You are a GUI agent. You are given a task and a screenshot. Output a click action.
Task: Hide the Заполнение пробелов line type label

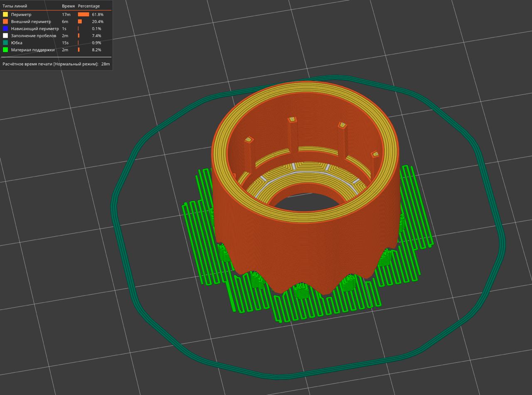(34, 36)
